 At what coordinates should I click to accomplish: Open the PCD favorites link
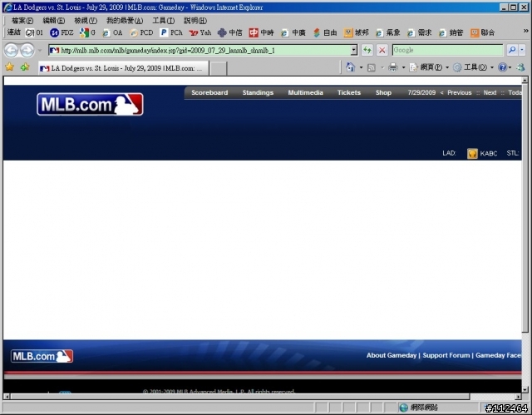(x=141, y=32)
